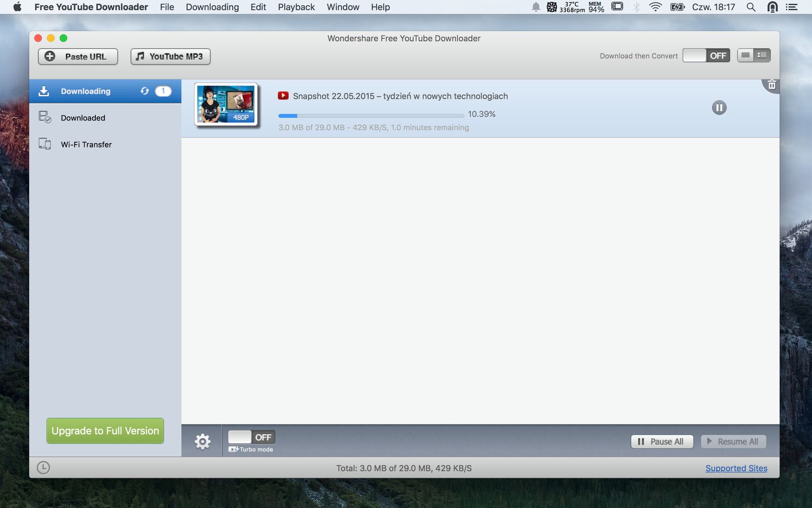Image resolution: width=812 pixels, height=508 pixels.
Task: Open the YouTube MP3 button
Action: pos(170,56)
